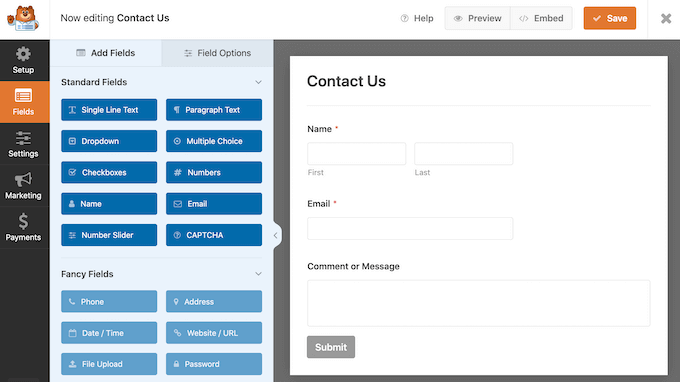Switch to the Add Fields tab

pos(106,53)
